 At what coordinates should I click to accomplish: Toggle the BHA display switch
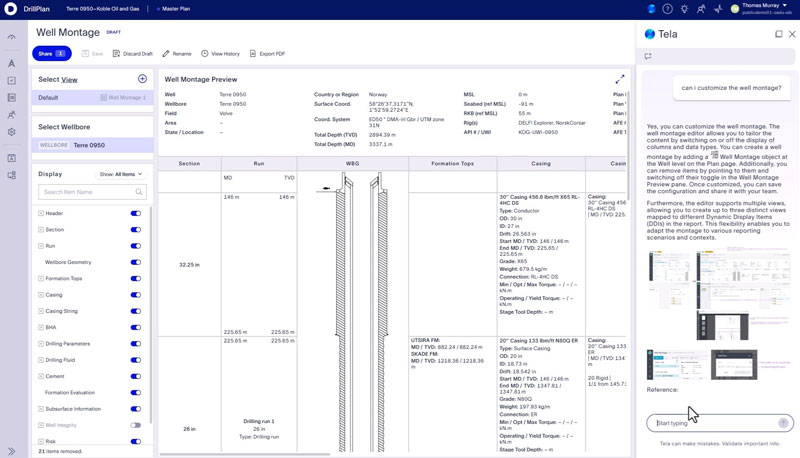point(136,327)
